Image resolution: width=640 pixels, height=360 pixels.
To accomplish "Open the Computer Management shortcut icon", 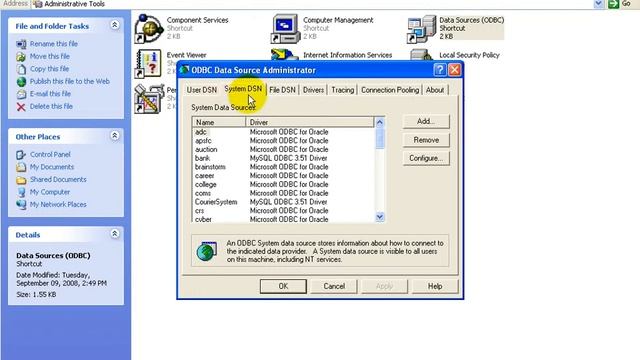I will 285,29.
